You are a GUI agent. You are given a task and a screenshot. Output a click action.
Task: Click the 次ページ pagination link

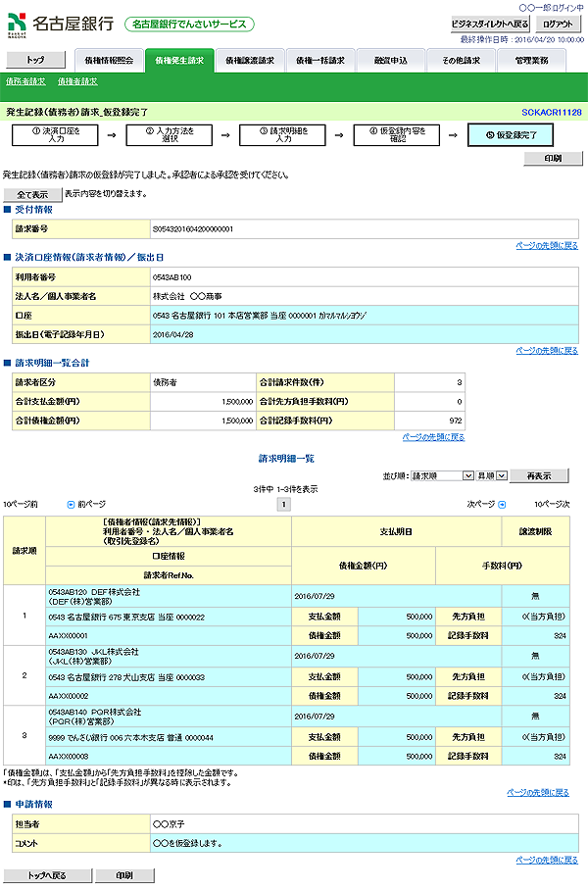[481, 504]
